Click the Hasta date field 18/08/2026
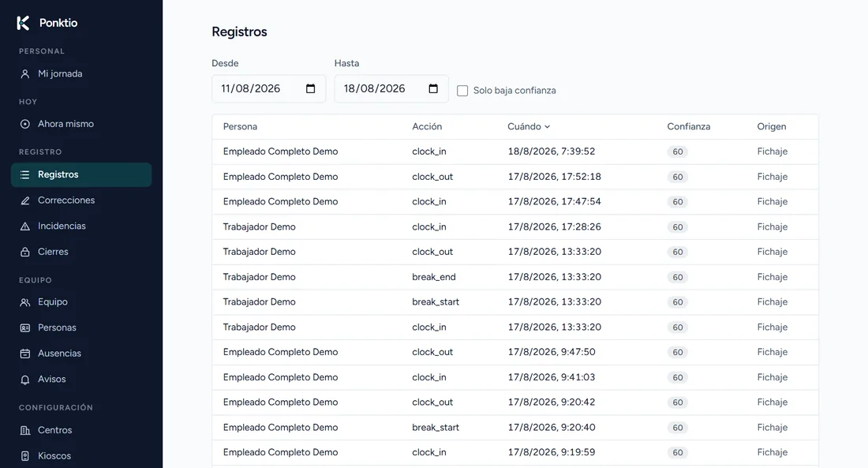 [391, 88]
